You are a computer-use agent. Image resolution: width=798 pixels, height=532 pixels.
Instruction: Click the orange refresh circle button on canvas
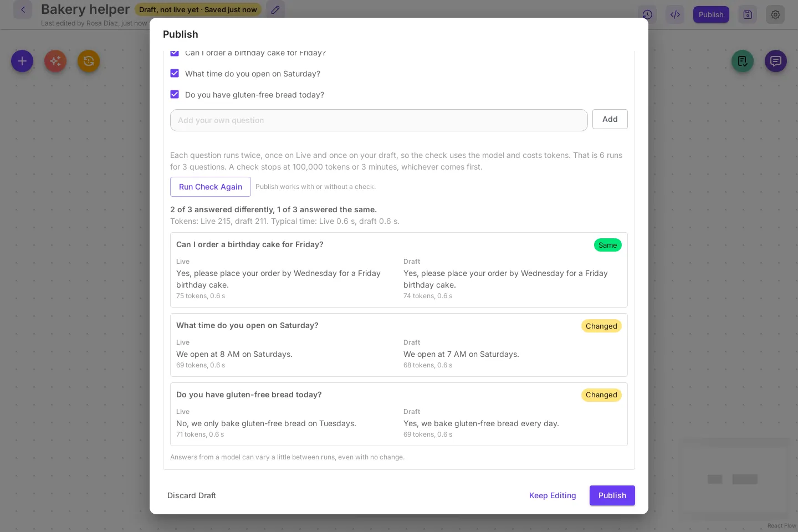pyautogui.click(x=89, y=61)
